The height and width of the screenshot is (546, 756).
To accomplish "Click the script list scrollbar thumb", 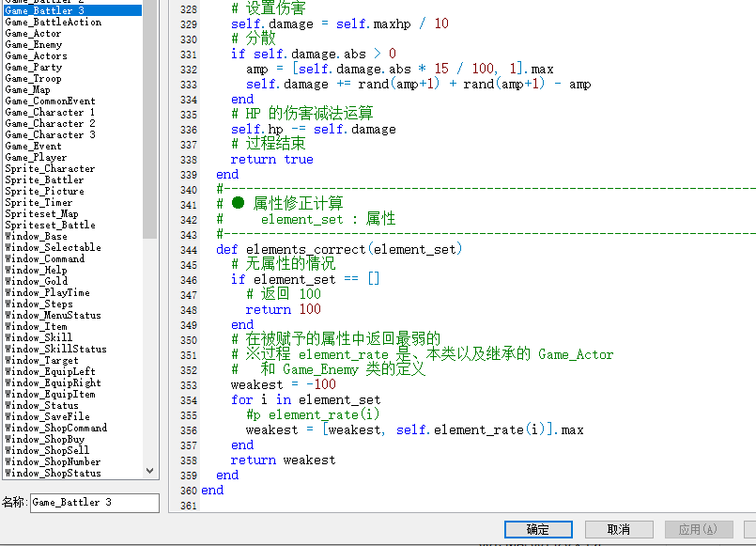I will (x=150, y=118).
